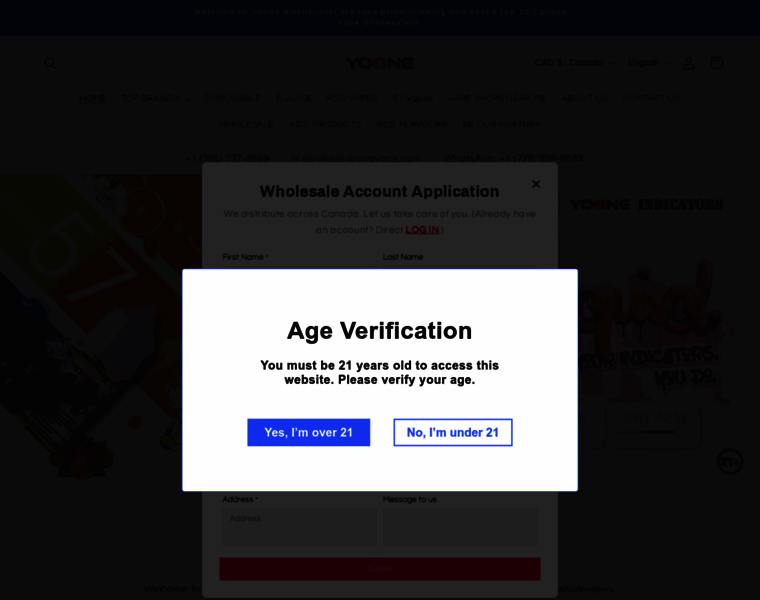760x600 pixels.
Task: Click the WHOLESALE navigation link
Action: [245, 124]
